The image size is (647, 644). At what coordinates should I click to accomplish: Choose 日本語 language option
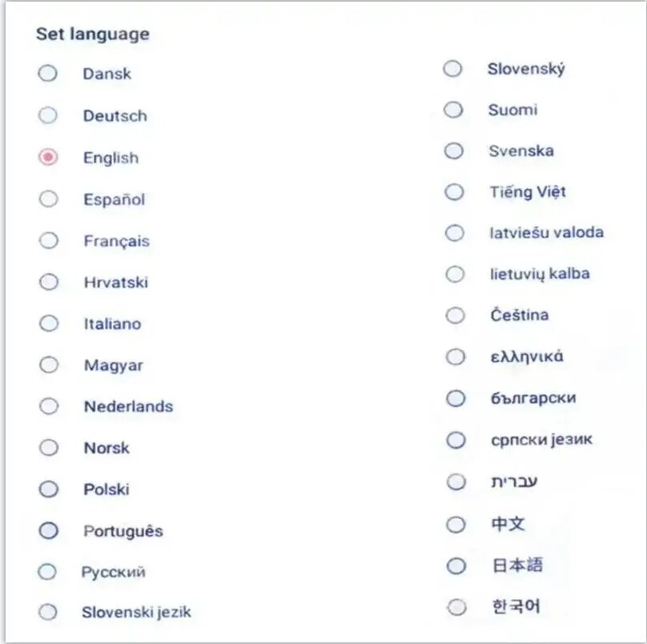tap(456, 566)
